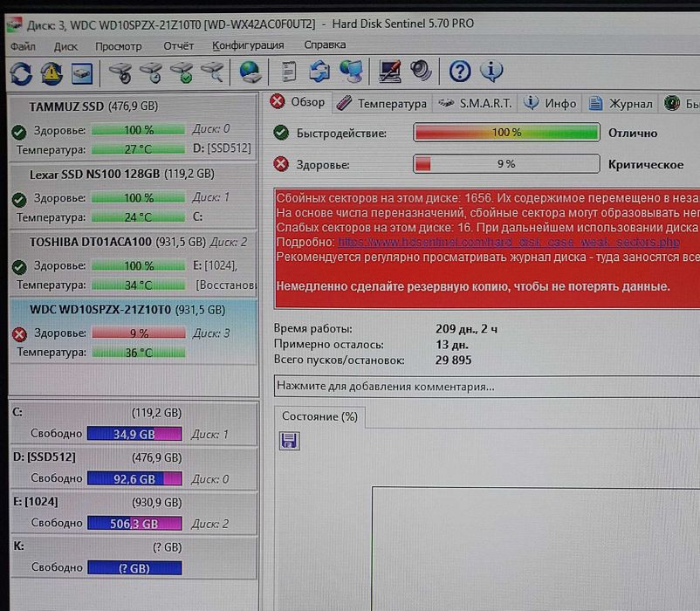Image resolution: width=700 pixels, height=611 pixels.
Task: Open the Диск menu
Action: point(65,46)
